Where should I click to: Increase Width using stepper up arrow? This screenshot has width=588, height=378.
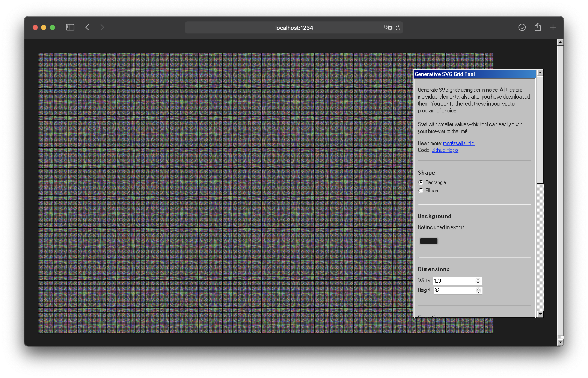pyautogui.click(x=478, y=279)
